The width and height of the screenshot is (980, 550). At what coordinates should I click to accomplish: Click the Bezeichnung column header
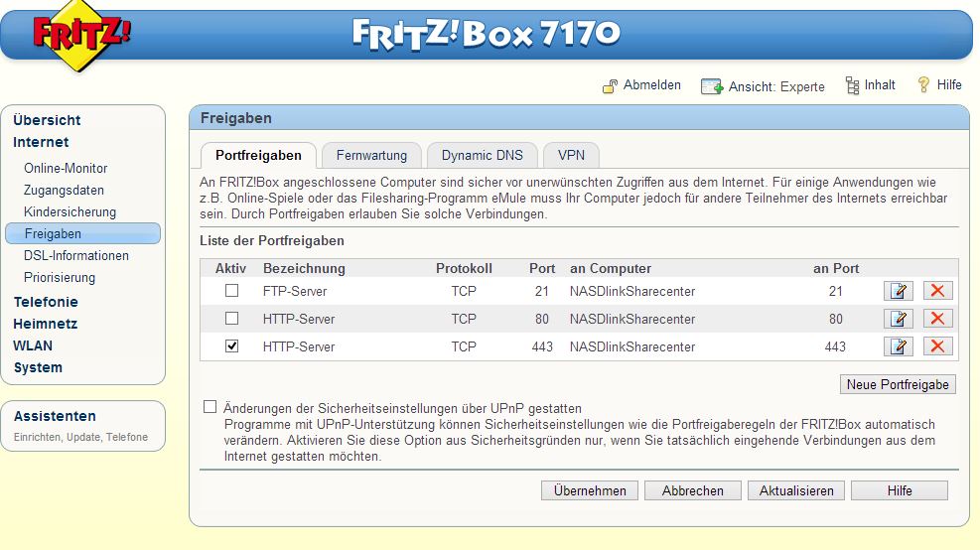304,269
